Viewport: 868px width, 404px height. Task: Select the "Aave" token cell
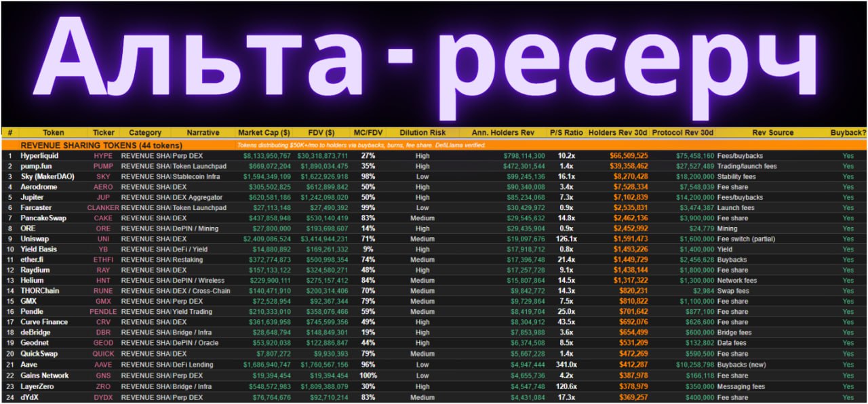pyautogui.click(x=30, y=365)
